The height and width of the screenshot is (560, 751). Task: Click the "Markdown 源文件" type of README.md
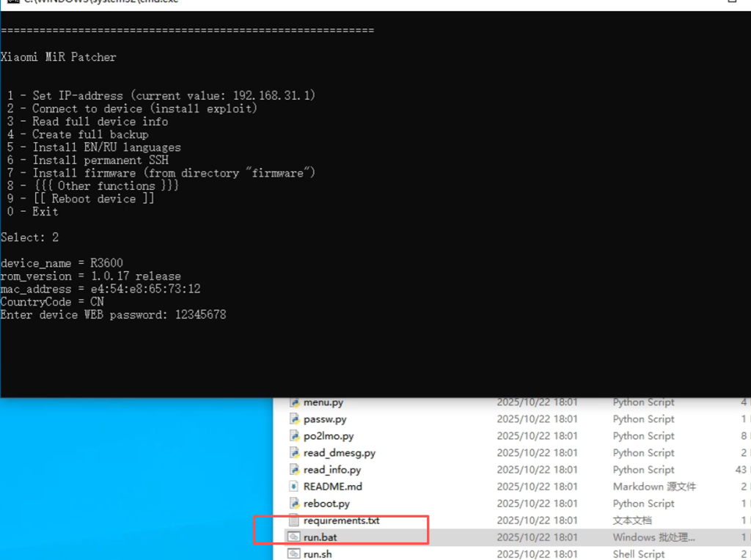click(654, 487)
